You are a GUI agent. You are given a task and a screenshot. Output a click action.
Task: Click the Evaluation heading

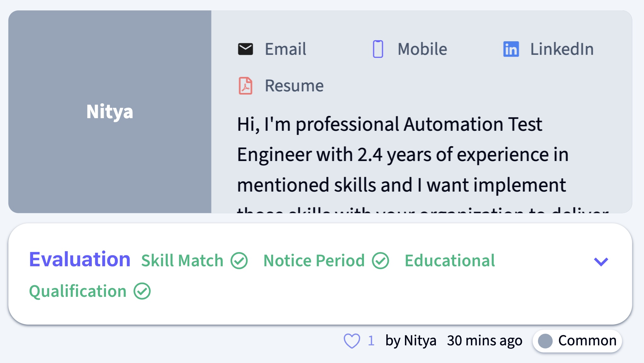click(x=80, y=260)
